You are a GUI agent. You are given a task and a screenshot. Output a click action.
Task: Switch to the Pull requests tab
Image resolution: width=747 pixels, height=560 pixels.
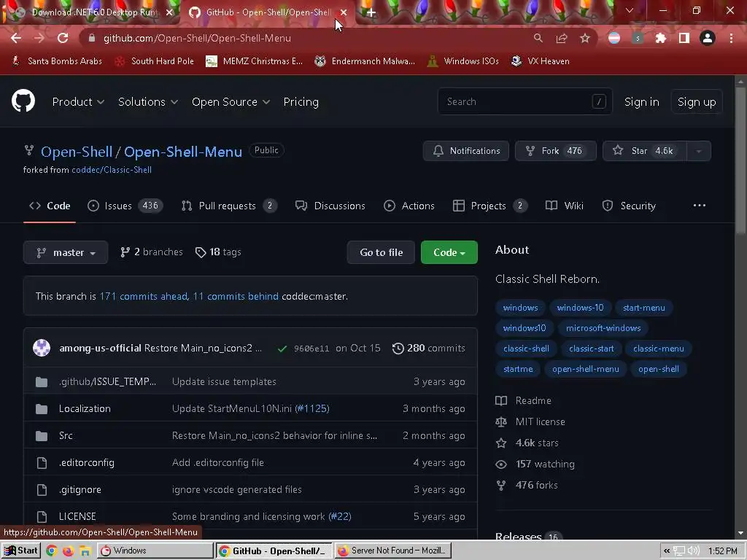coord(229,206)
